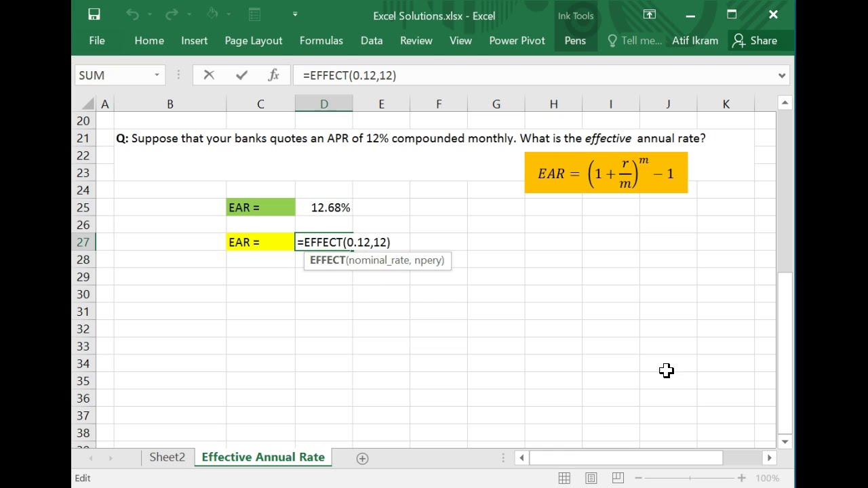This screenshot has height=488, width=868.
Task: Cancel the formula entry with X
Action: tap(209, 75)
